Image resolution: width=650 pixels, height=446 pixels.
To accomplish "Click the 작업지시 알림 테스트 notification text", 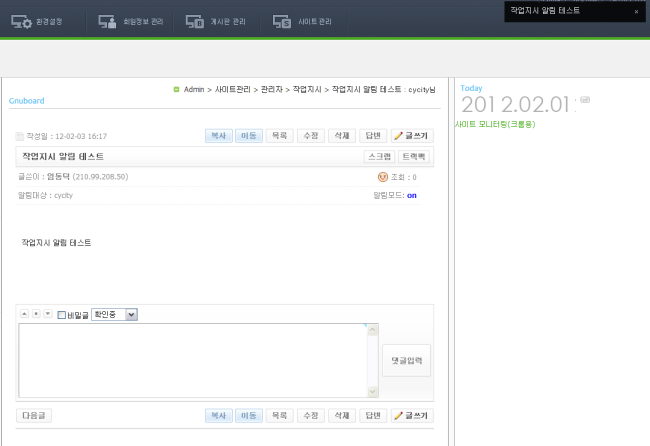I will (x=545, y=10).
